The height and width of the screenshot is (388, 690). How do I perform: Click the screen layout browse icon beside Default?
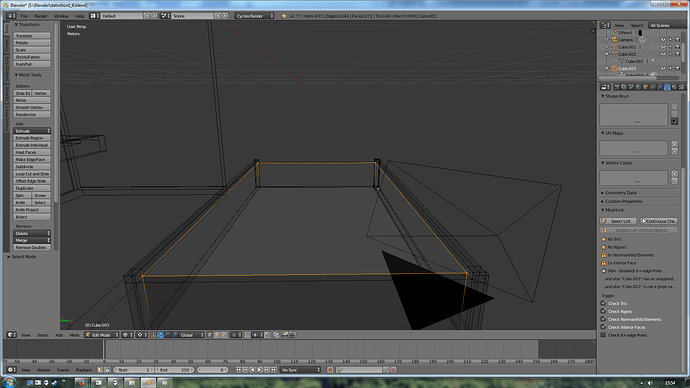(x=95, y=16)
